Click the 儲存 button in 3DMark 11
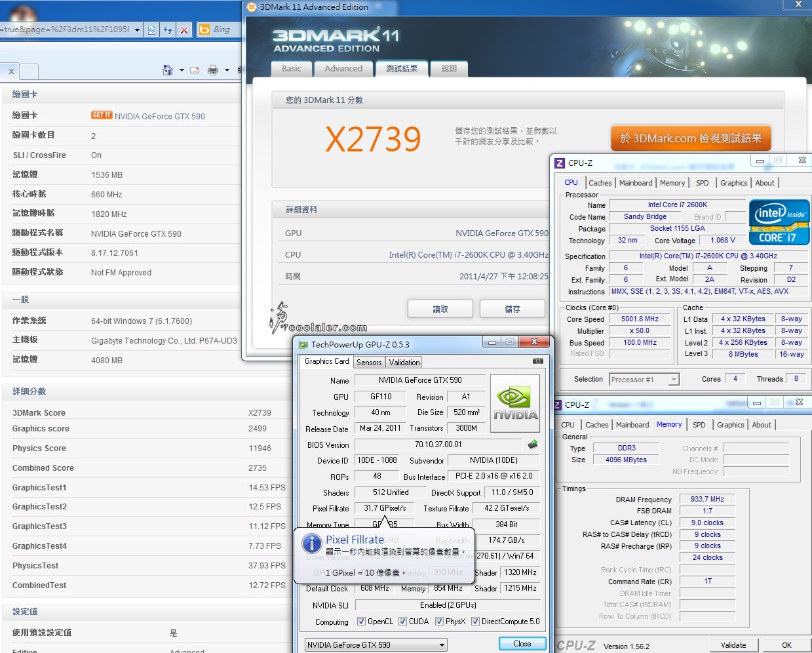Image resolution: width=812 pixels, height=653 pixels. point(512,309)
